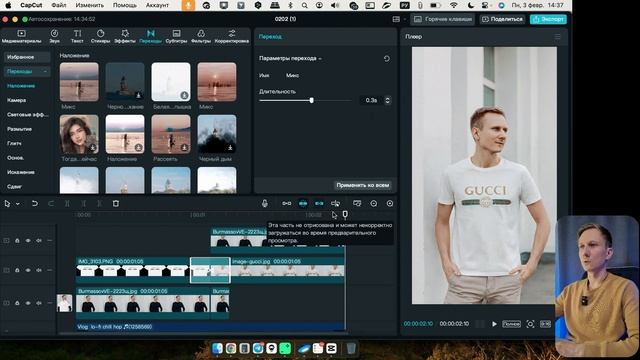This screenshot has width=640, height=360.
Task: Lock the main track beside the cover thumbnail
Action: coord(17,303)
